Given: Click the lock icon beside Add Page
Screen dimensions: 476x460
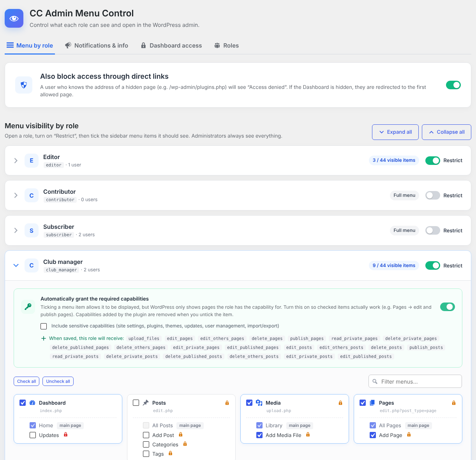Looking at the screenshot, I should click(x=409, y=435).
